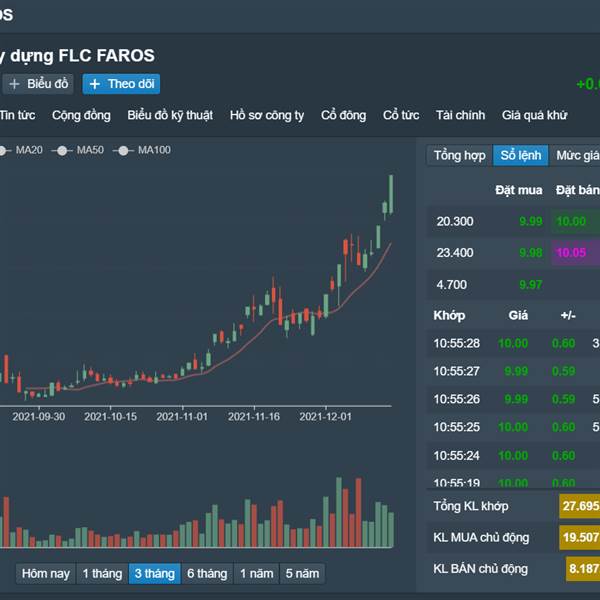Toggle the MA50 legend line
The height and width of the screenshot is (600, 600).
[78, 150]
